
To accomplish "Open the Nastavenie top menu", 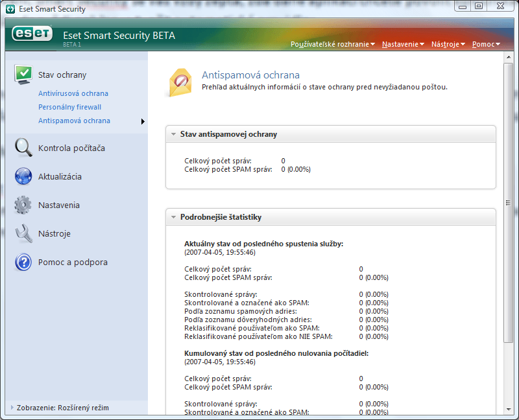I will [x=403, y=44].
